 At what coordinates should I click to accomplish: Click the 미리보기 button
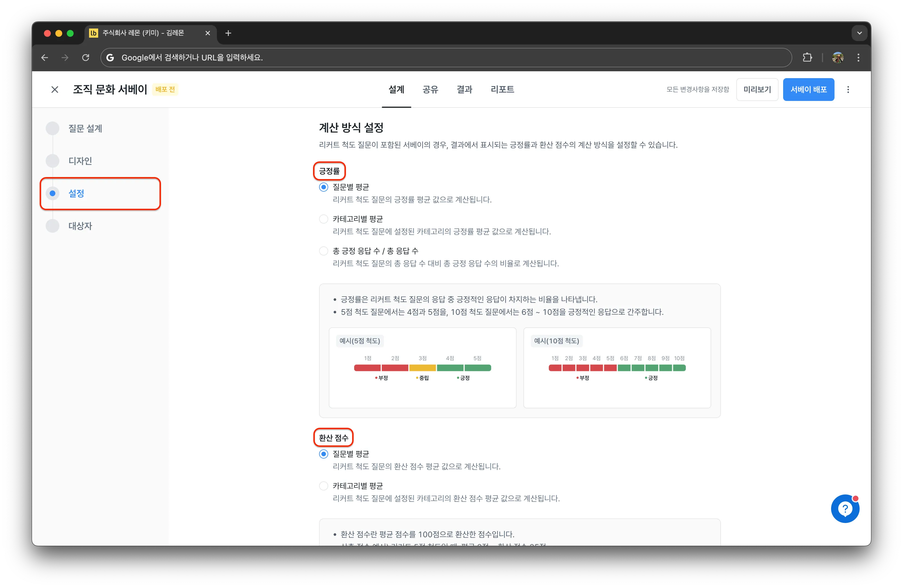tap(757, 90)
